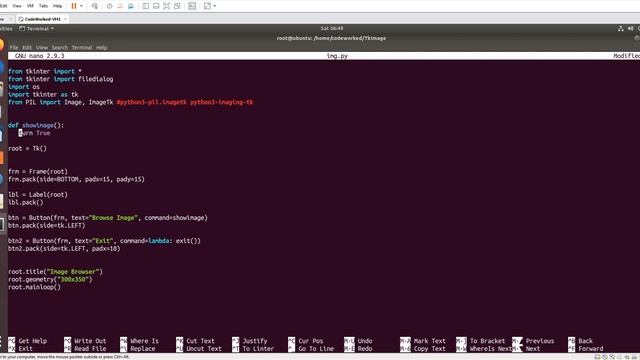Open the terminal View menu

click(42, 47)
